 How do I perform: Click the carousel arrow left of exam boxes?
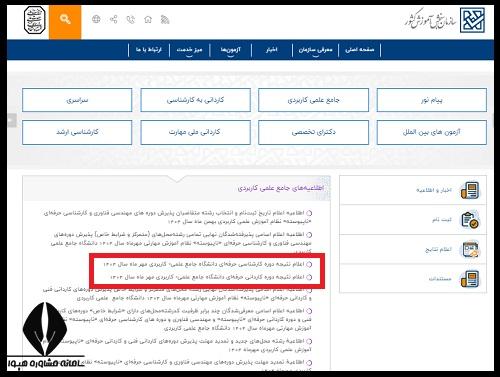tap(12, 120)
